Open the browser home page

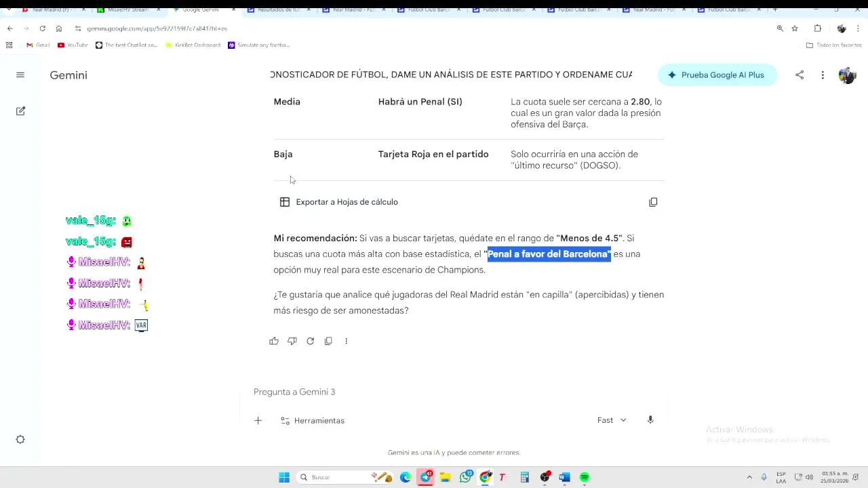pos(59,28)
